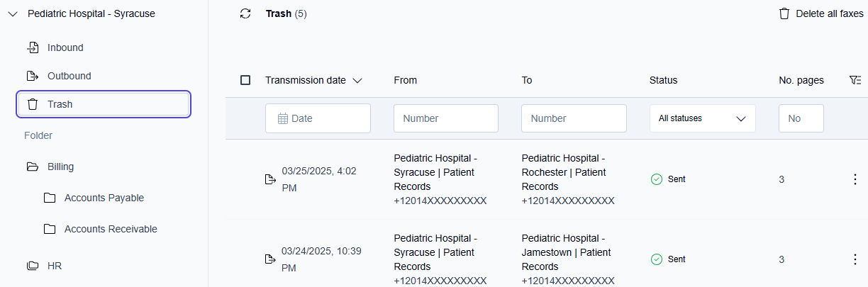The image size is (868, 287).
Task: Tick the select-all checkbox in table header
Action: point(245,80)
